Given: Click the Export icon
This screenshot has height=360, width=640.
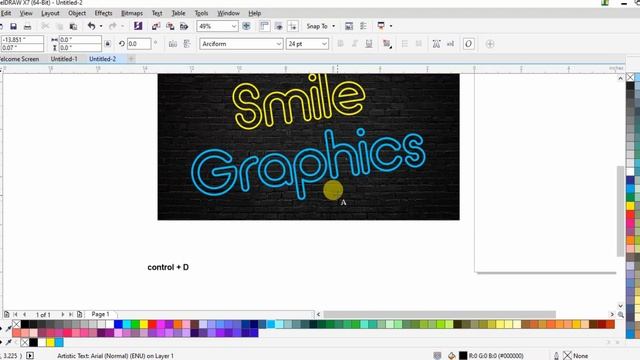Looking at the screenshot, I should coord(170,27).
